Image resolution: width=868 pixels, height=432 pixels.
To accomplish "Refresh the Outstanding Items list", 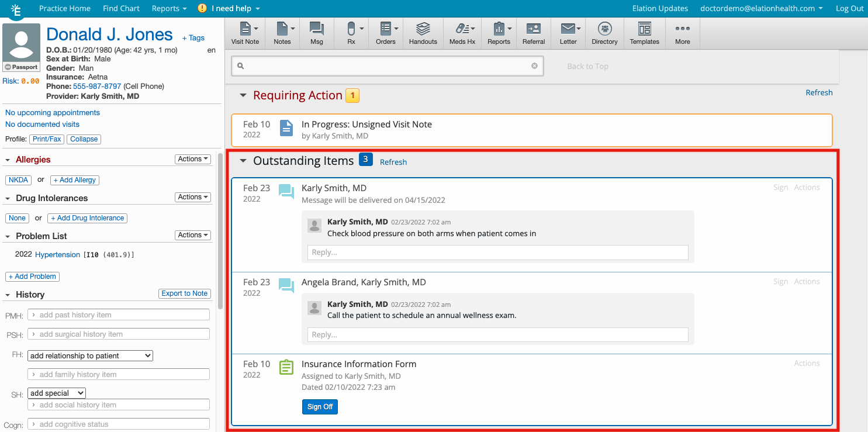I will (393, 162).
